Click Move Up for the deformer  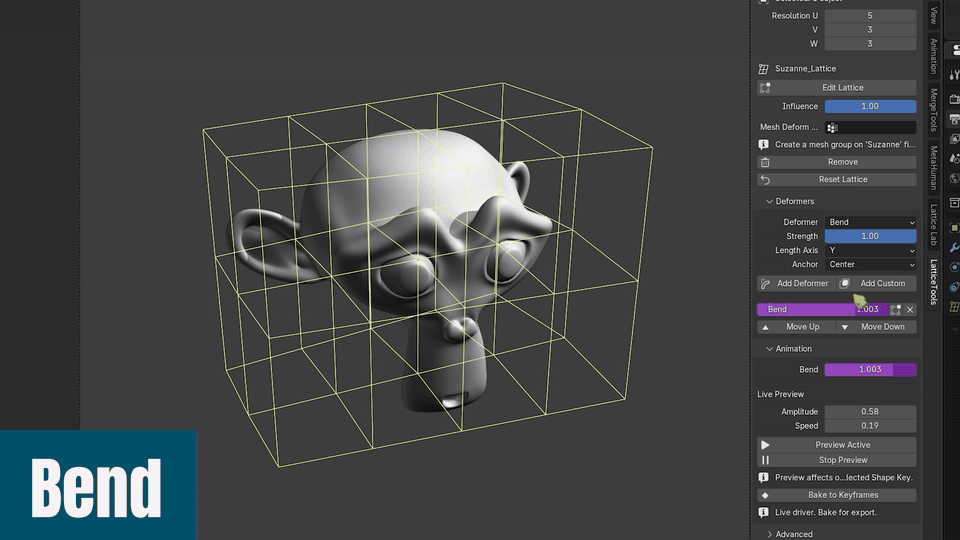797,327
